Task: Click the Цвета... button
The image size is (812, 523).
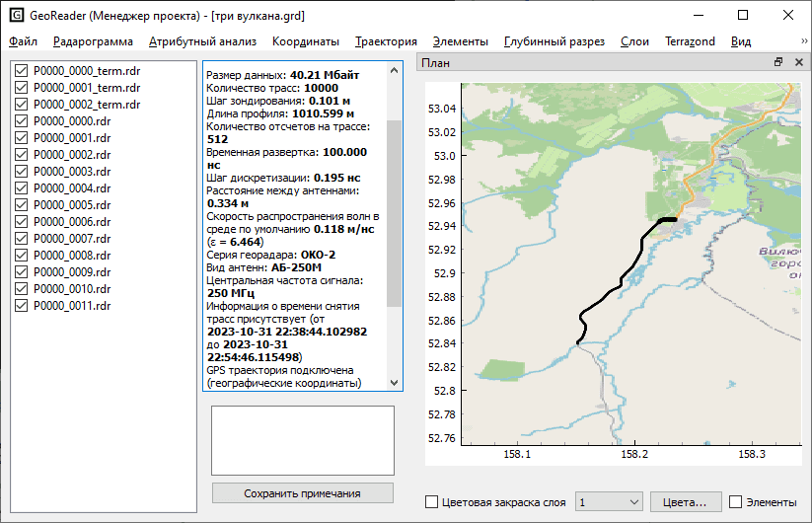Action: (685, 502)
